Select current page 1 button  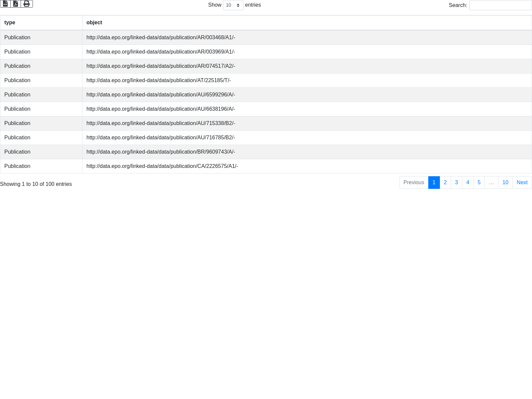pos(434,183)
